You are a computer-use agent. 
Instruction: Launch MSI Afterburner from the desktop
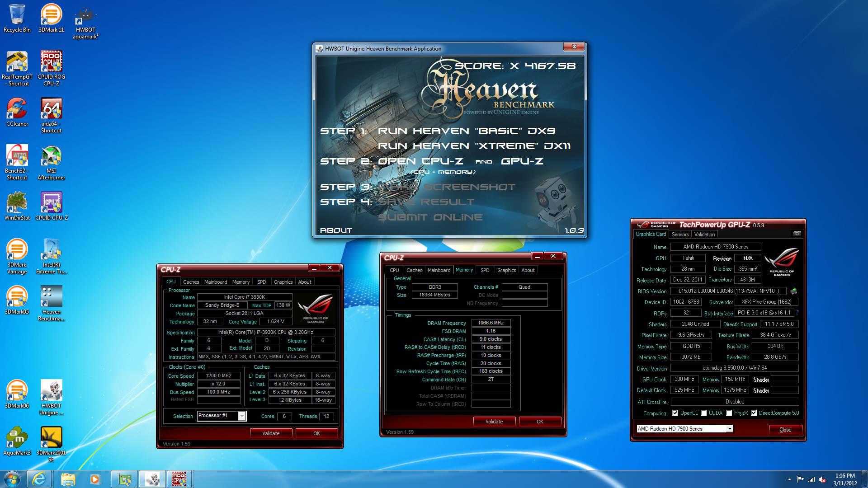[51, 162]
